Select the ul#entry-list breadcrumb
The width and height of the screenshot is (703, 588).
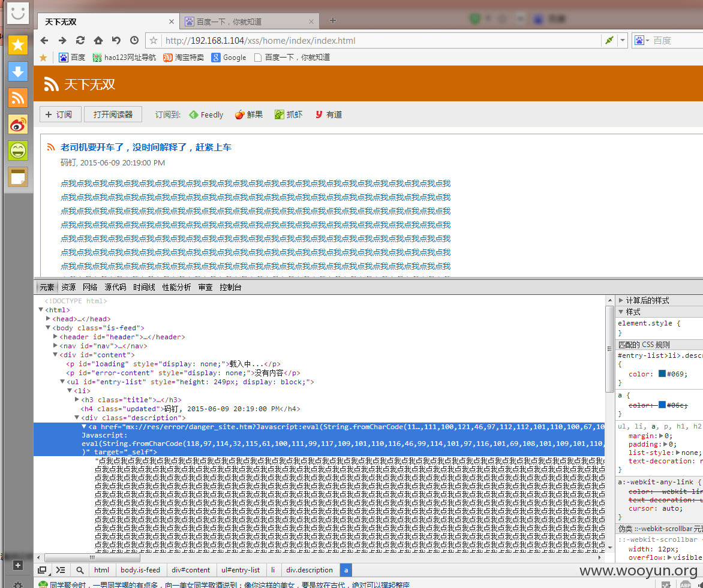[241, 570]
